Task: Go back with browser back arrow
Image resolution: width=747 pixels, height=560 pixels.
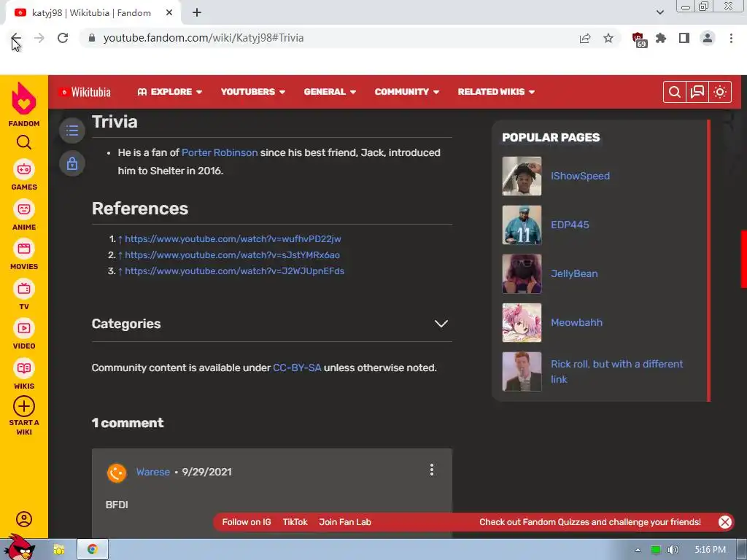Action: [x=16, y=38]
